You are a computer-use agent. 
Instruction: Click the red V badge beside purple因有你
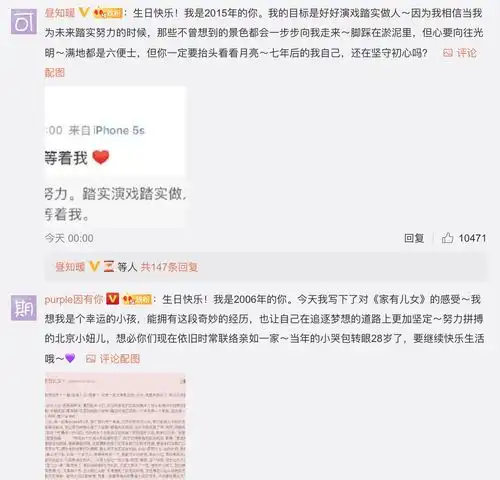coord(112,299)
